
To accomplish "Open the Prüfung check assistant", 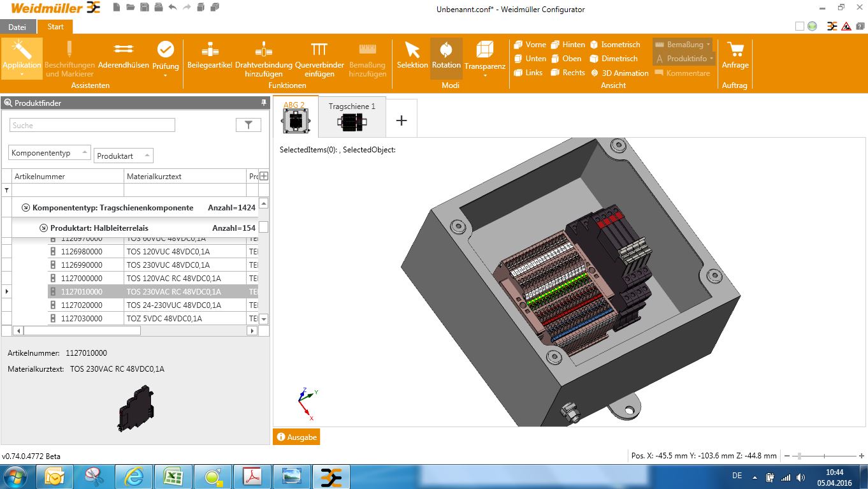I will pyautogui.click(x=165, y=59).
